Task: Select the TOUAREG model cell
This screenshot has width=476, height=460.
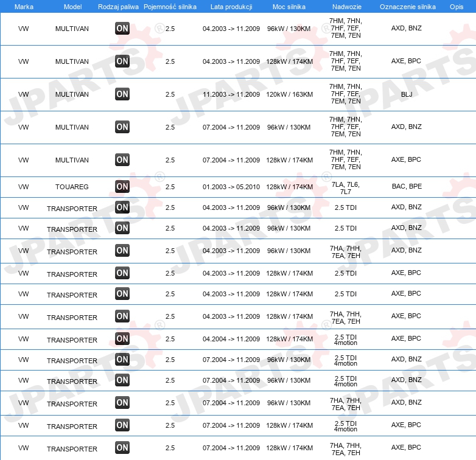Action: pyautogui.click(x=72, y=187)
